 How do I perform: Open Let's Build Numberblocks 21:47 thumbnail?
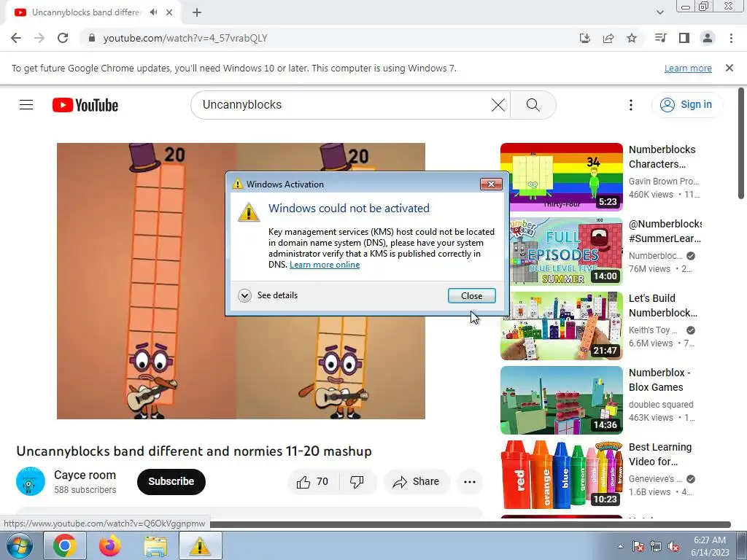pos(561,326)
